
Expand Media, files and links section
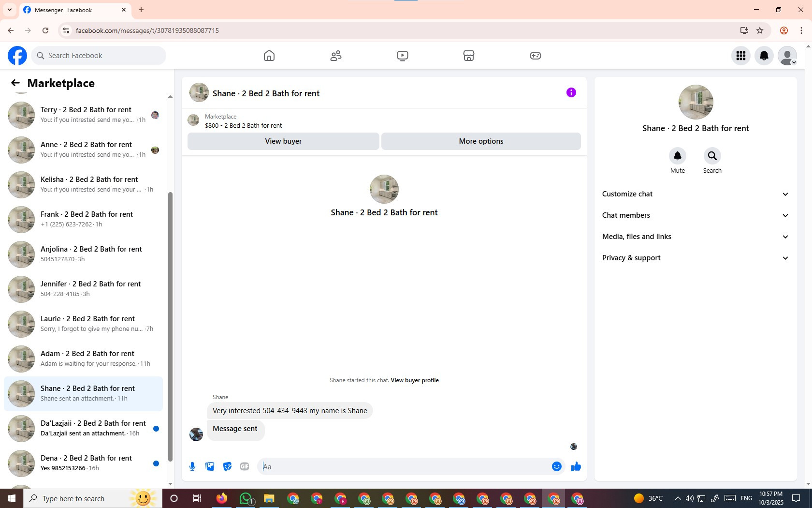click(696, 237)
